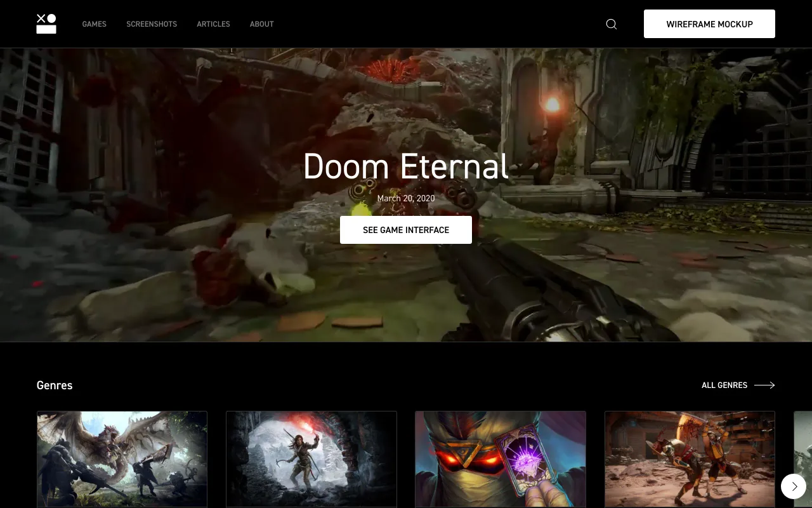Click the Doom Eternal headline
Screen dimensions: 812x508
[x=406, y=166]
